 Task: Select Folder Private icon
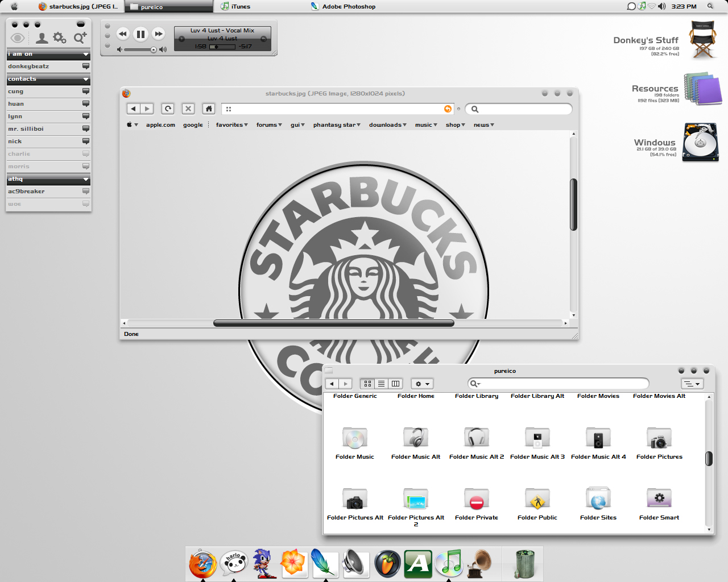[477, 498]
